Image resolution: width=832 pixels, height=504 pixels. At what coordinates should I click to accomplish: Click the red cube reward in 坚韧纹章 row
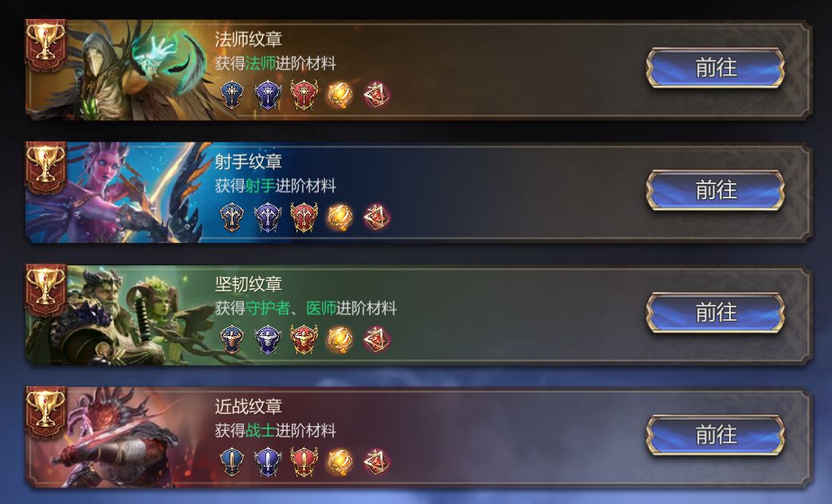377,340
